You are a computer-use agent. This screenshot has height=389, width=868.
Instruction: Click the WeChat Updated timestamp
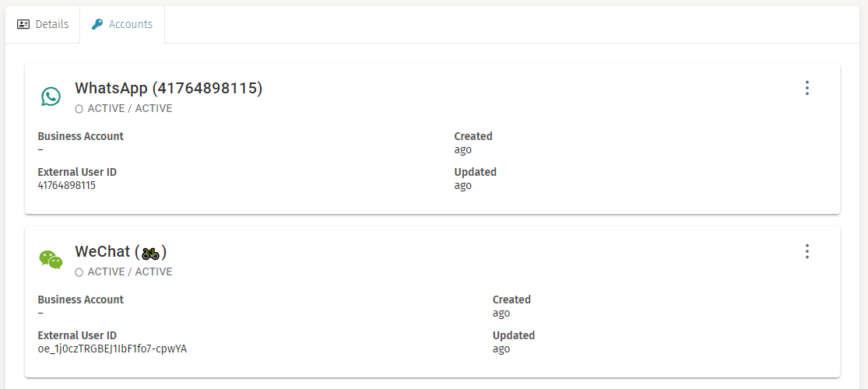point(501,349)
